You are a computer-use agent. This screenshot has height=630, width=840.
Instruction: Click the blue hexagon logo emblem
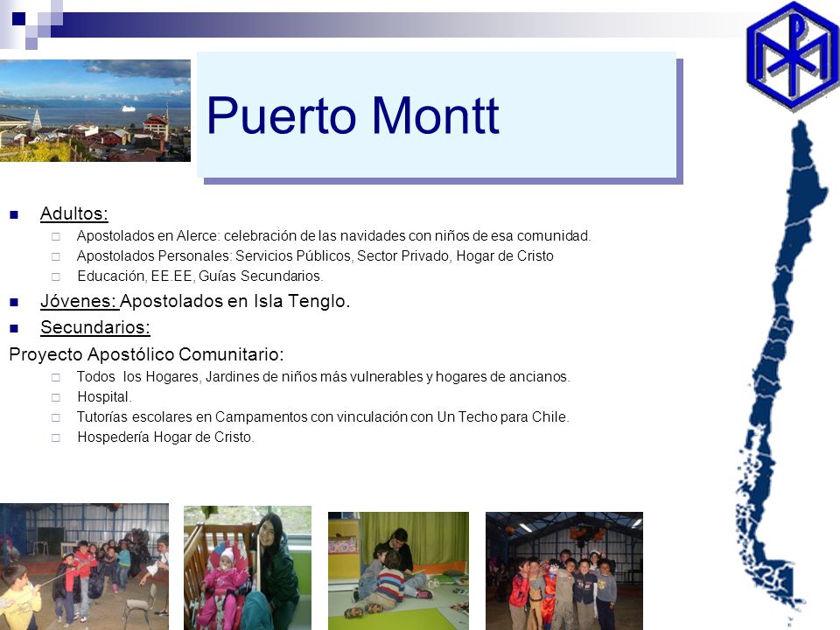click(x=793, y=56)
